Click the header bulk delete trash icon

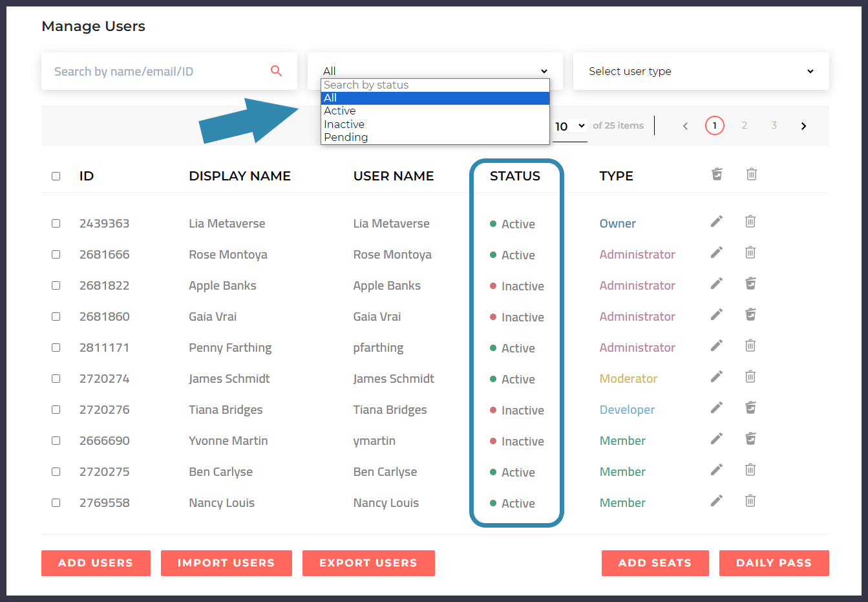tap(751, 175)
